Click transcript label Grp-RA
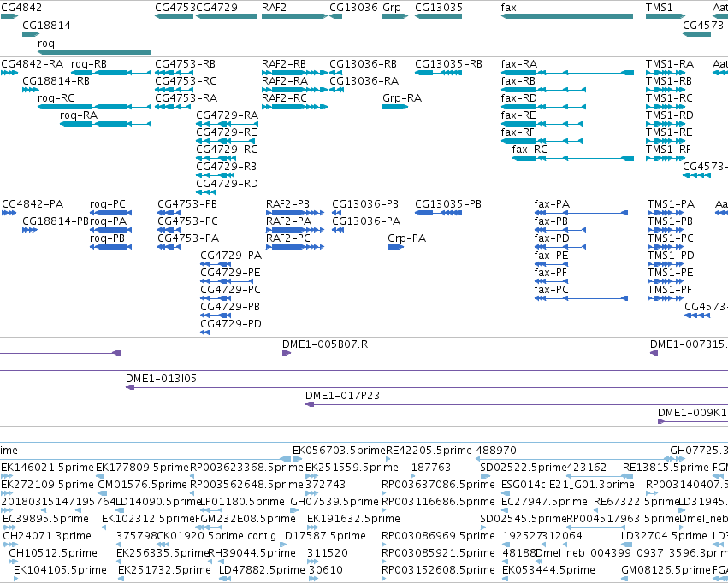The width and height of the screenshot is (728, 583). (x=402, y=98)
